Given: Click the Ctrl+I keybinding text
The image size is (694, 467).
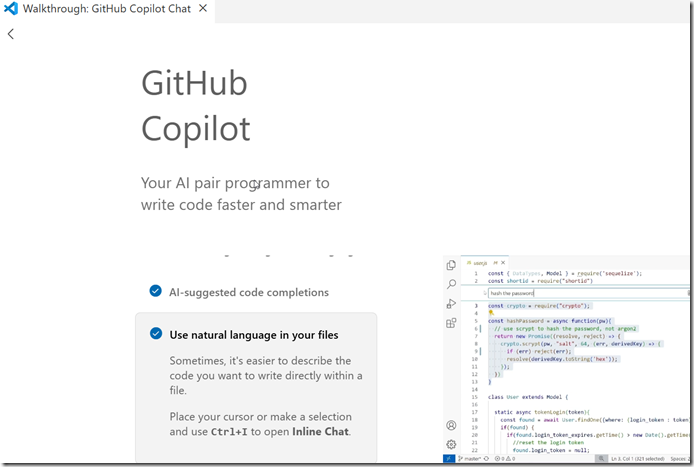Looking at the screenshot, I should 229,432.
